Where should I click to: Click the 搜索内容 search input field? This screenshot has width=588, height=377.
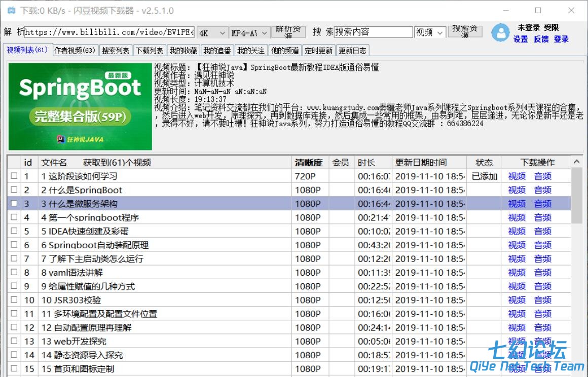(373, 32)
